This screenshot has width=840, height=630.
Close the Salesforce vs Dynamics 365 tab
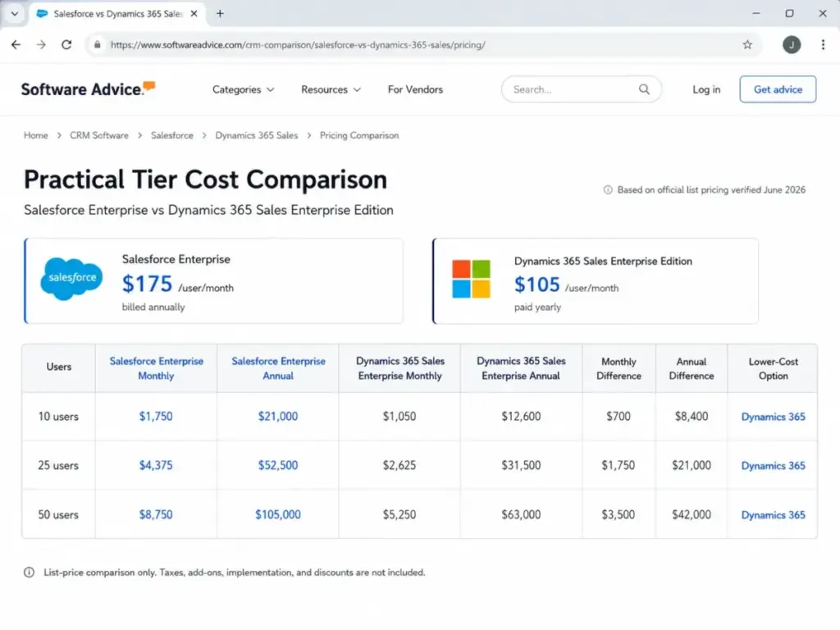(x=194, y=13)
